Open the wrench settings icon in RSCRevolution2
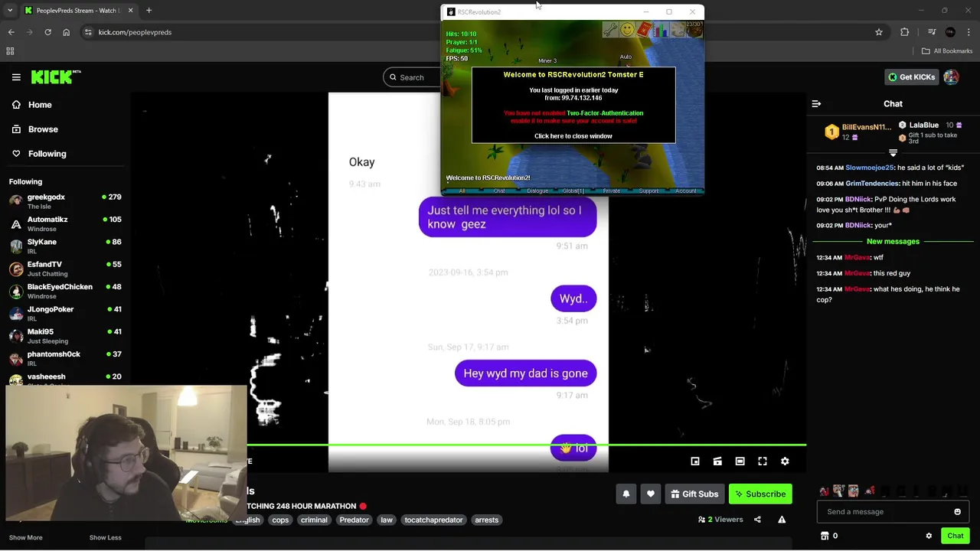 click(610, 30)
